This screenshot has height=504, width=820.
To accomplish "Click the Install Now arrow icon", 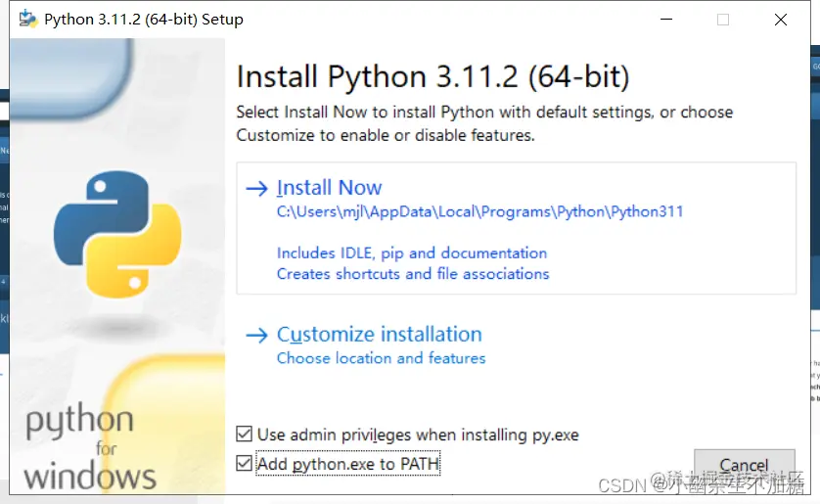I will click(256, 188).
